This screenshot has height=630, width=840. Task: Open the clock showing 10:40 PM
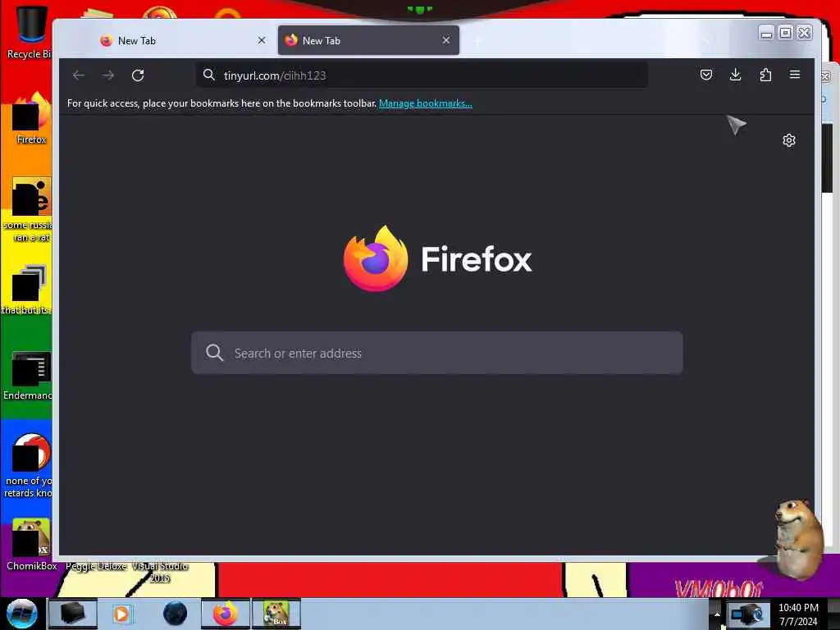[798, 614]
